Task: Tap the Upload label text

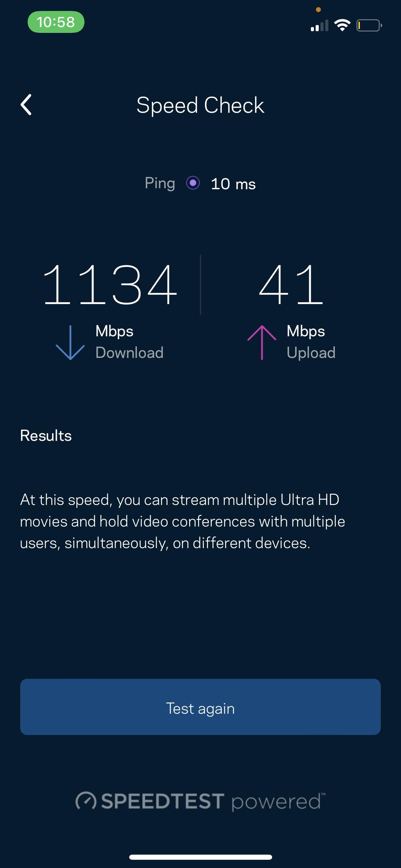Action: point(311,353)
